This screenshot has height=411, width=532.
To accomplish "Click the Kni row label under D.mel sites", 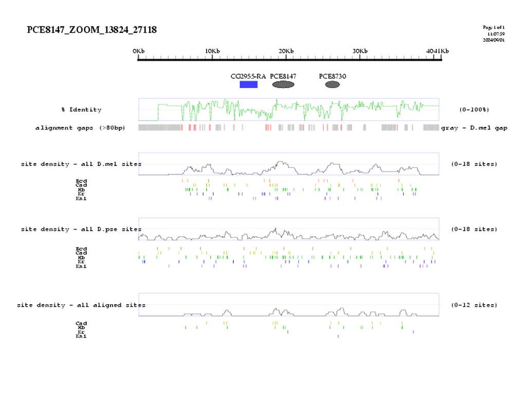I will coord(81,198).
